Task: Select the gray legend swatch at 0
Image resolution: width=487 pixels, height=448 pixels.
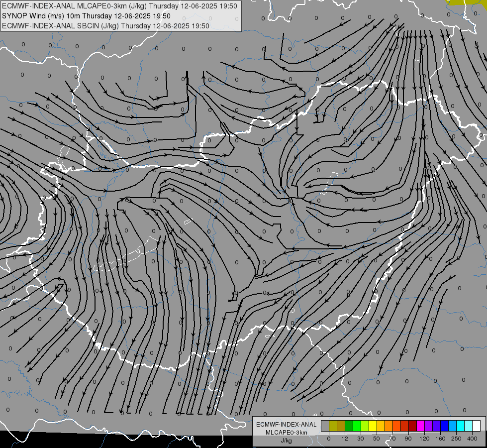Action: 325,426
